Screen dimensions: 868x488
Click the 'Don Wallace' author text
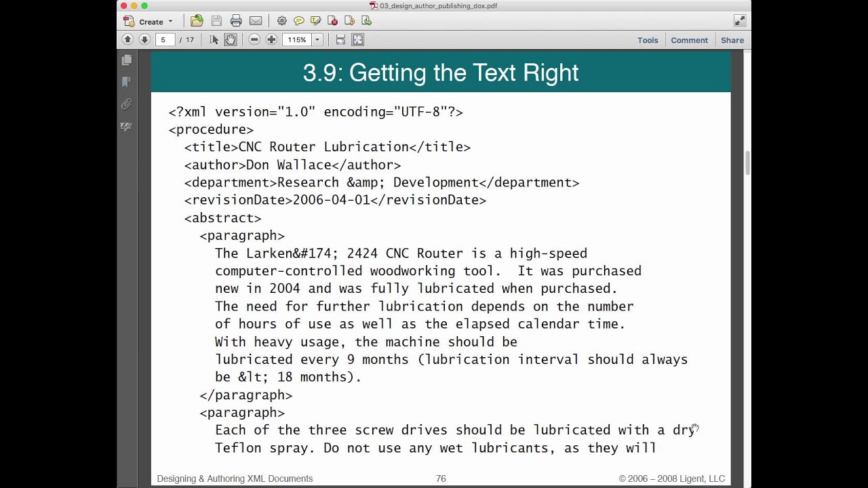[288, 165]
